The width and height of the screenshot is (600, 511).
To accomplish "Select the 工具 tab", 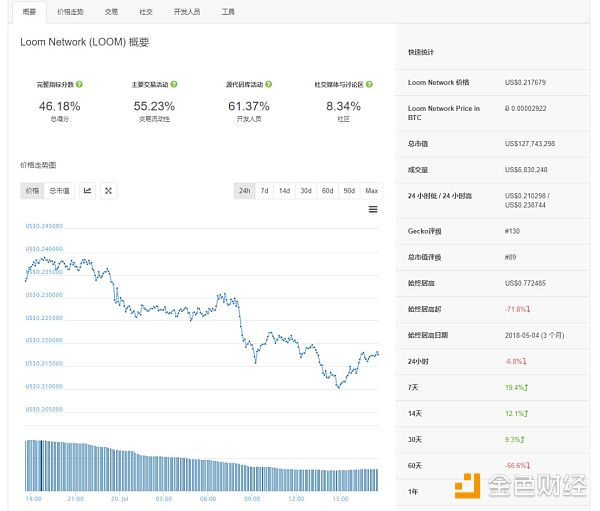I will [228, 12].
